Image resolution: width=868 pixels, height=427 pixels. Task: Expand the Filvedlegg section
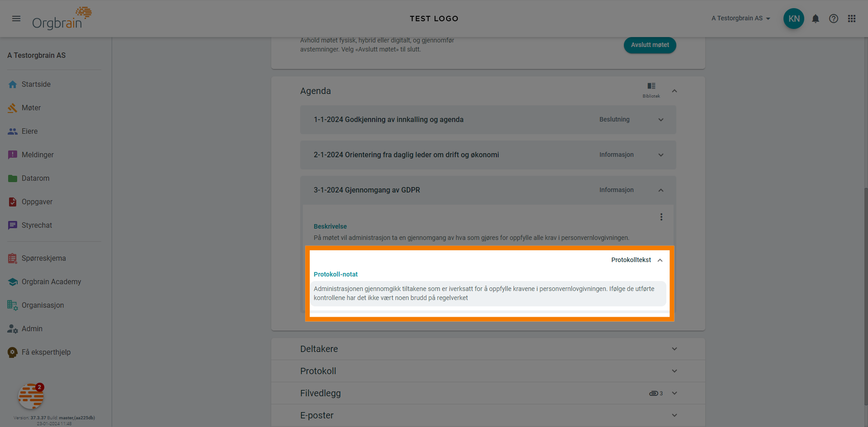coord(674,393)
